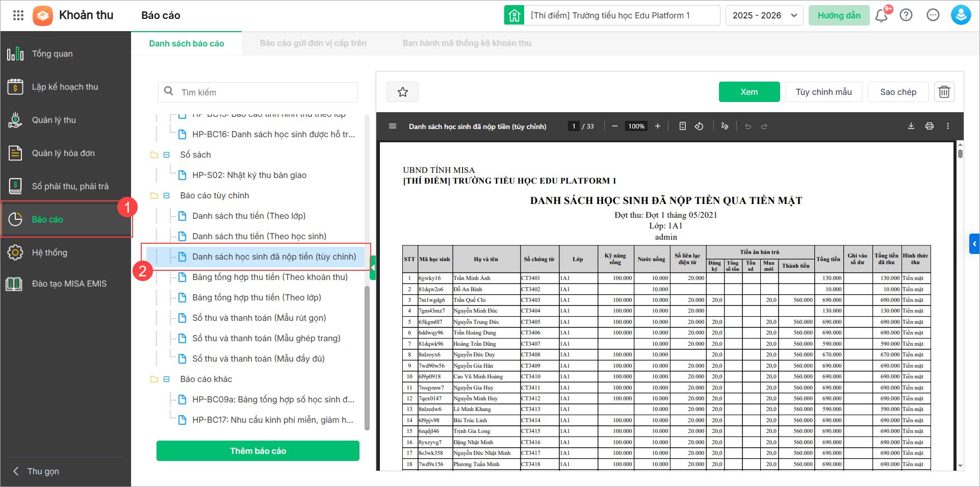The width and height of the screenshot is (980, 487).
Task: Click the star favorite icon
Action: 402,92
